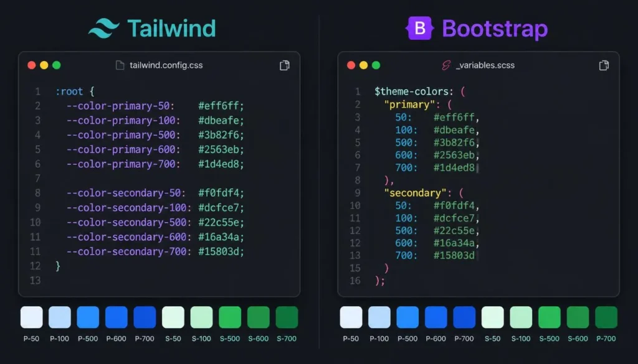
Task: Choose the P-50 swatch under the Bootstrap panel
Action: pyautogui.click(x=351, y=317)
